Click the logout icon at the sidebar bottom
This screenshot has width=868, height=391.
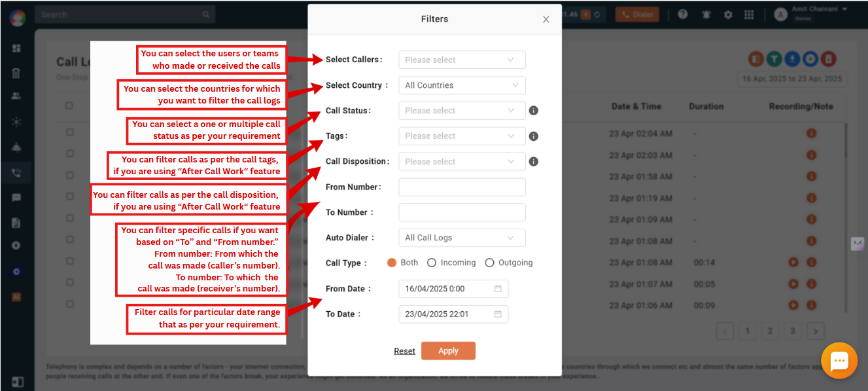coord(17,382)
